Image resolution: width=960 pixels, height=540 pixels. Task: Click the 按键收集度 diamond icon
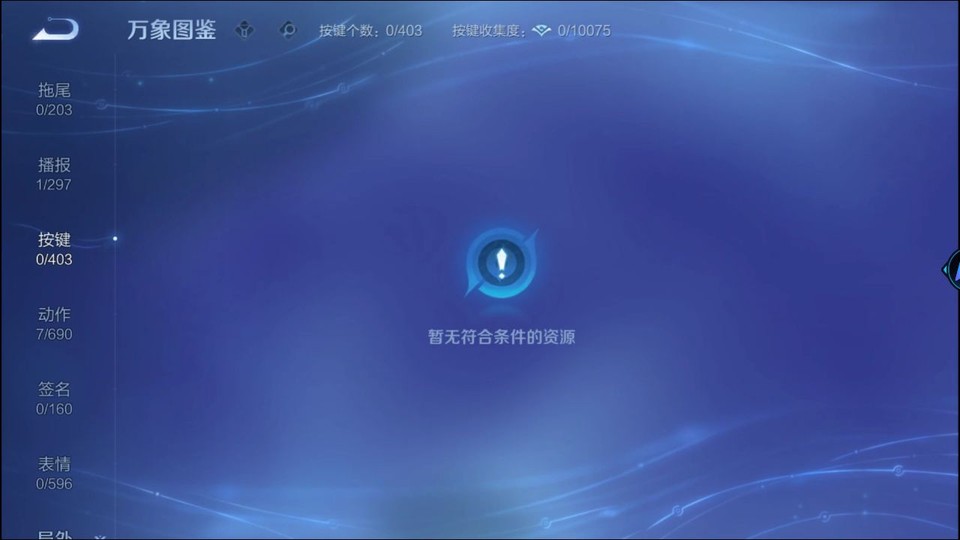click(x=541, y=30)
